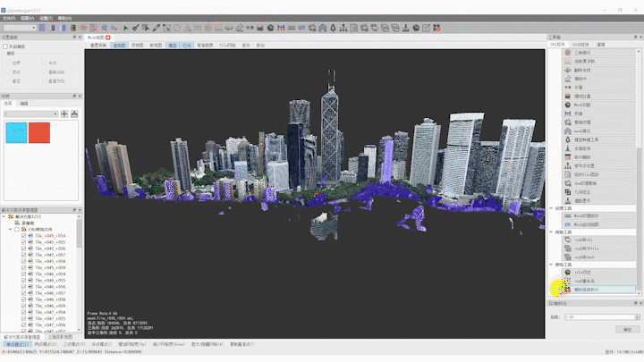The height and width of the screenshot is (362, 644).
Task: Uncheck Tile_+045_+054 checkbox
Action: click(x=23, y=236)
